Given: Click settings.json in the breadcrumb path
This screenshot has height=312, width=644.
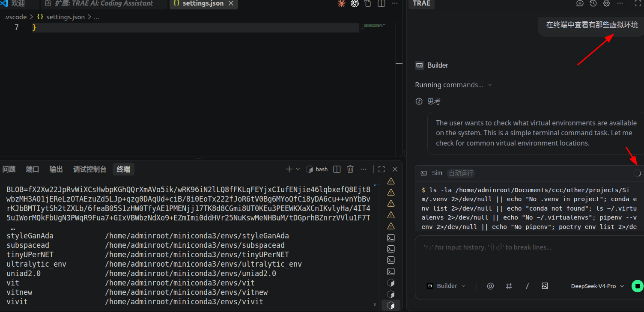Looking at the screenshot, I should pos(65,17).
